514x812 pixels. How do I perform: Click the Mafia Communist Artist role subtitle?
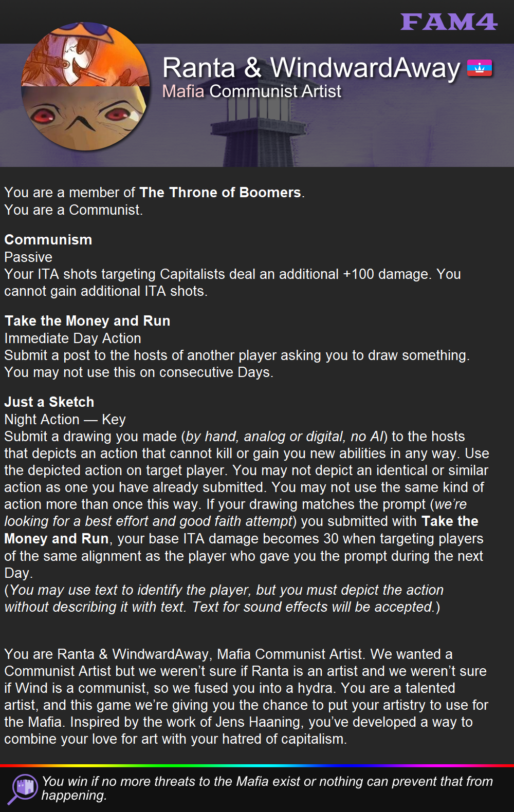tap(251, 91)
